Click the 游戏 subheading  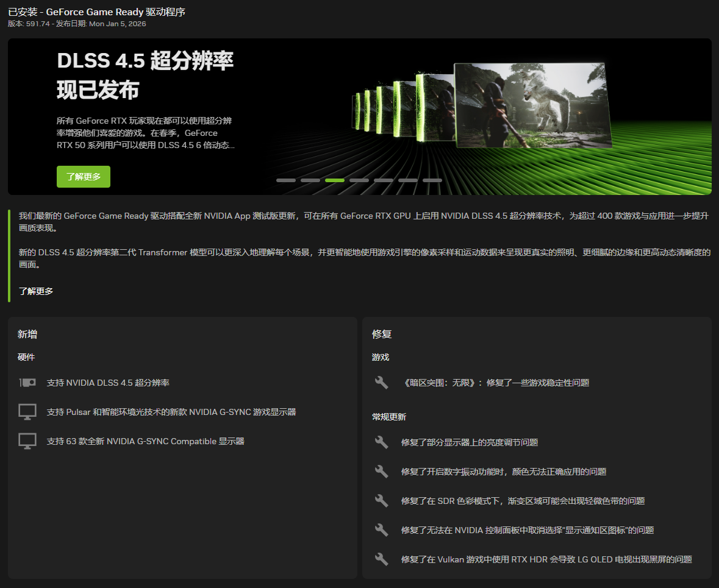click(380, 357)
